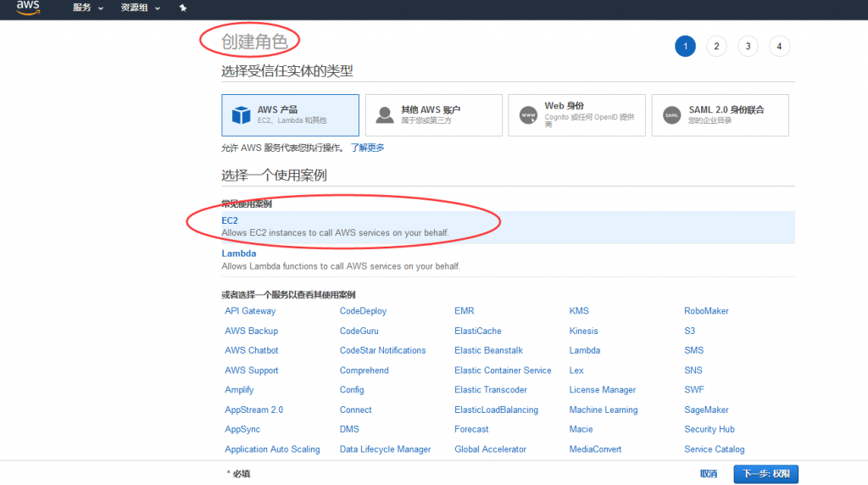
Task: Select the KMS service
Action: click(x=579, y=311)
